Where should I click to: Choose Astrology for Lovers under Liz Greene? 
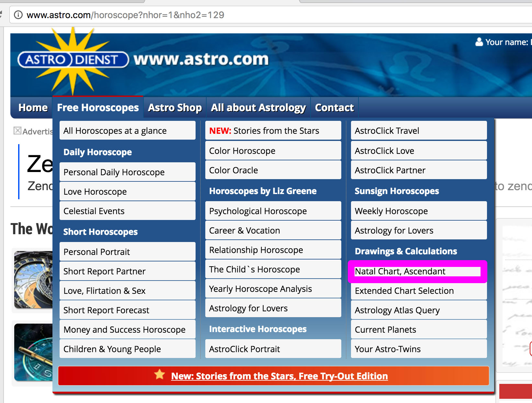273,308
